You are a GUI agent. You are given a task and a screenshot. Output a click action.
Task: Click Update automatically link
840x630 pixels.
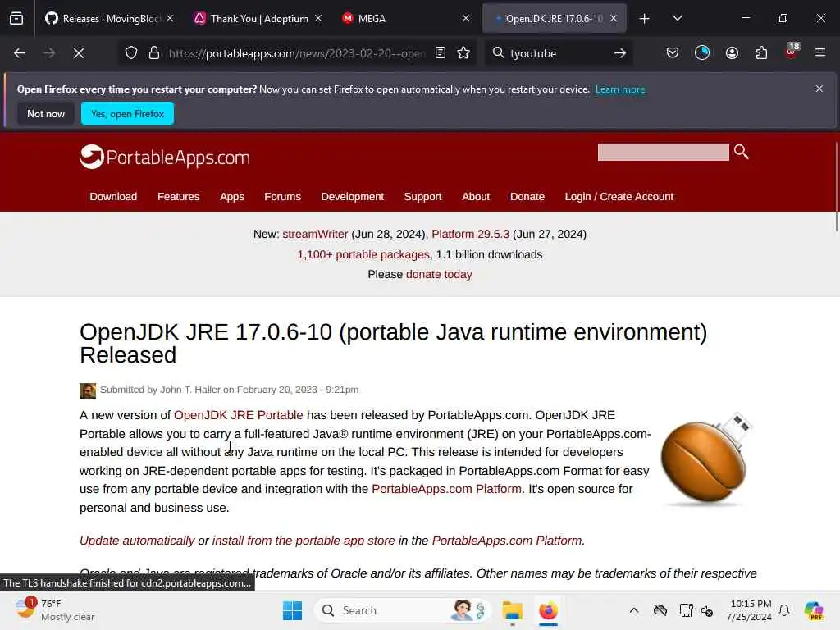pyautogui.click(x=137, y=541)
